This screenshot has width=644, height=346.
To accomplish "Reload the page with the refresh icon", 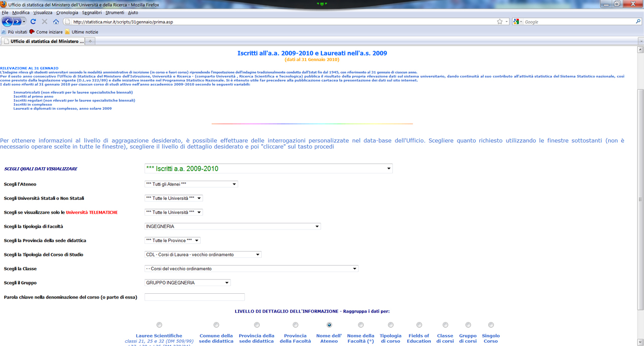I will pos(33,22).
